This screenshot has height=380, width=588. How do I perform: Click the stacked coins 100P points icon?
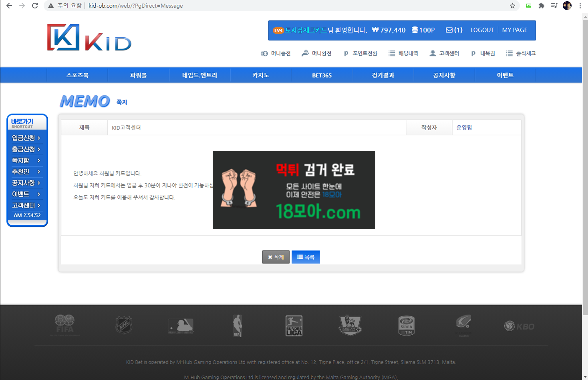tap(415, 30)
